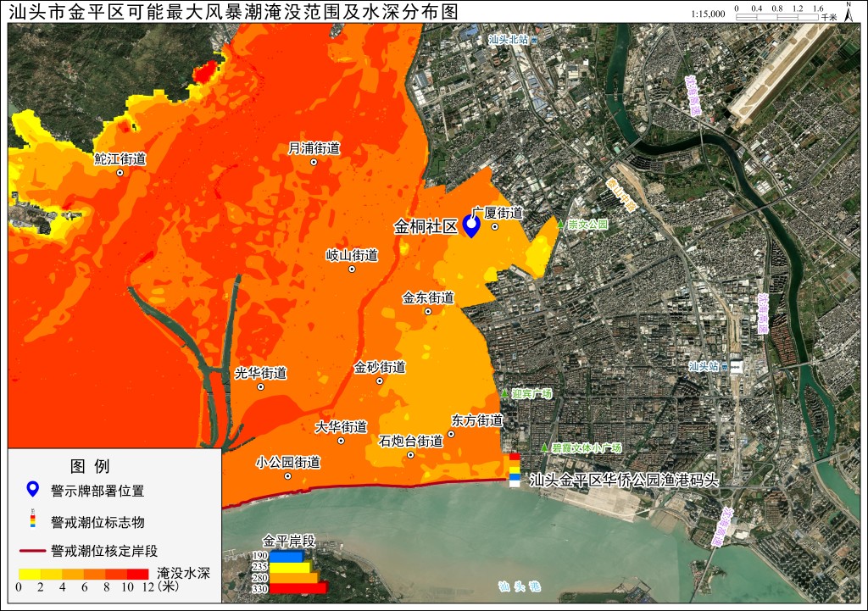Click the 泰山中路 road label
Image resolution: width=868 pixels, height=611 pixels.
(x=620, y=195)
